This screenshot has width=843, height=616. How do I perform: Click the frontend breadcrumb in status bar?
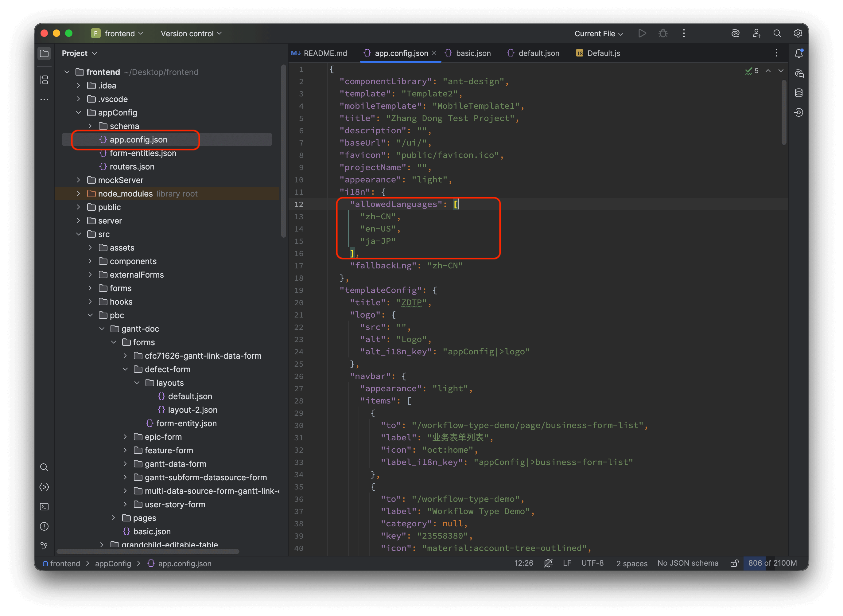click(61, 563)
